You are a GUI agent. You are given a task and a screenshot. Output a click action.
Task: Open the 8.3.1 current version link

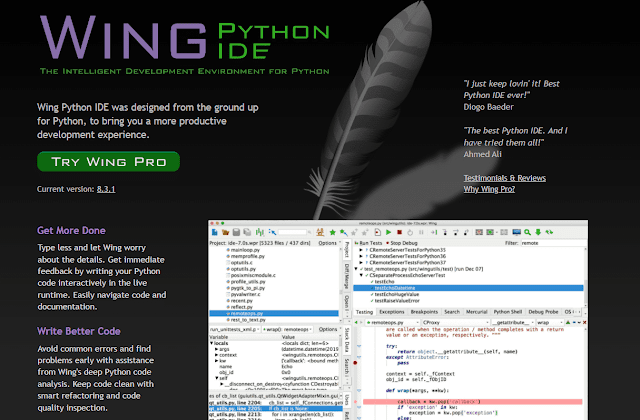coord(106,189)
